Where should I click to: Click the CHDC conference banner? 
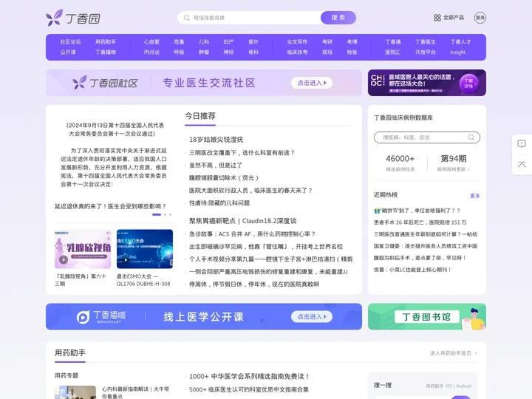pos(427,83)
